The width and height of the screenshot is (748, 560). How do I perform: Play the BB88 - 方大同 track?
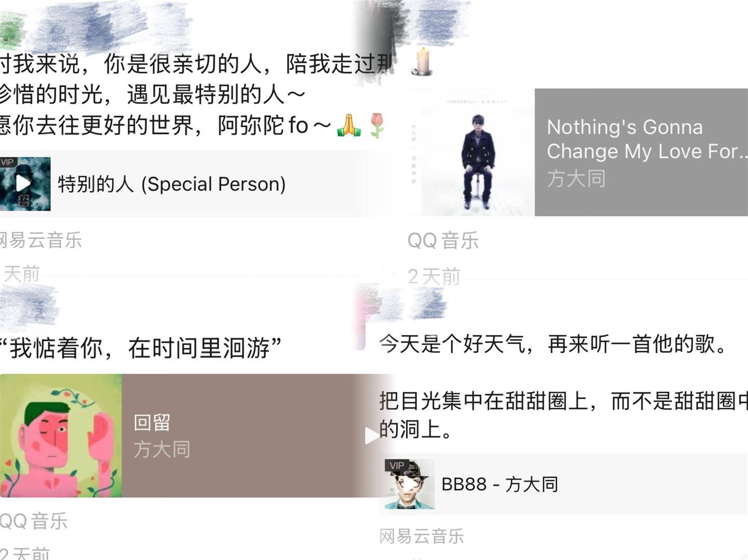[409, 484]
